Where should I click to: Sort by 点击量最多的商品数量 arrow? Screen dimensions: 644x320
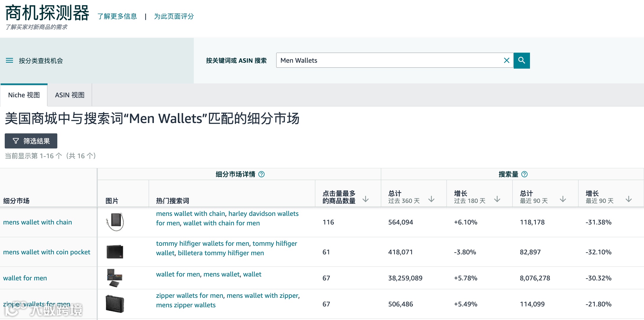pyautogui.click(x=365, y=199)
